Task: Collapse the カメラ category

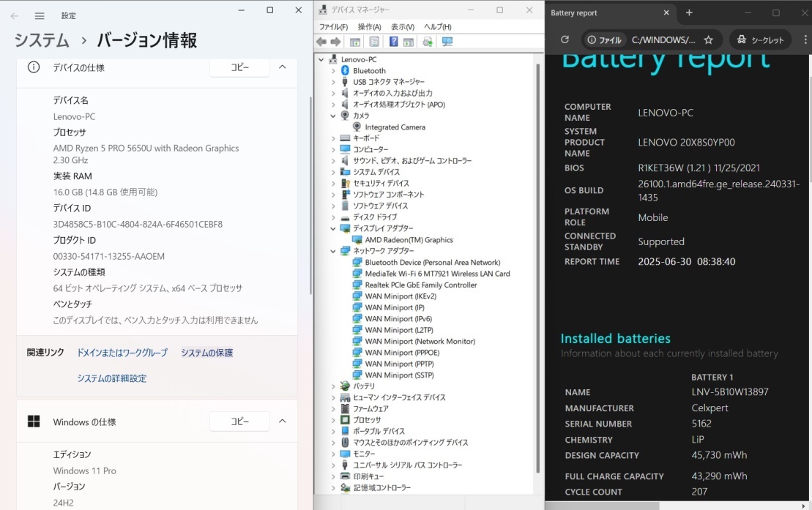Action: (333, 116)
